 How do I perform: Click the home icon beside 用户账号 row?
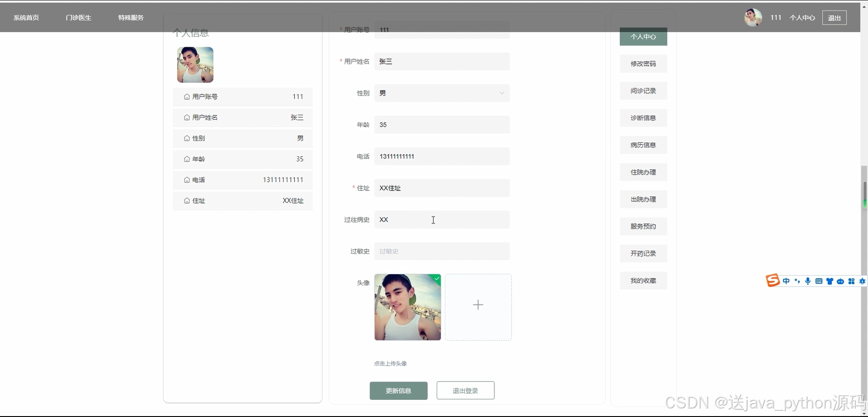coord(187,97)
